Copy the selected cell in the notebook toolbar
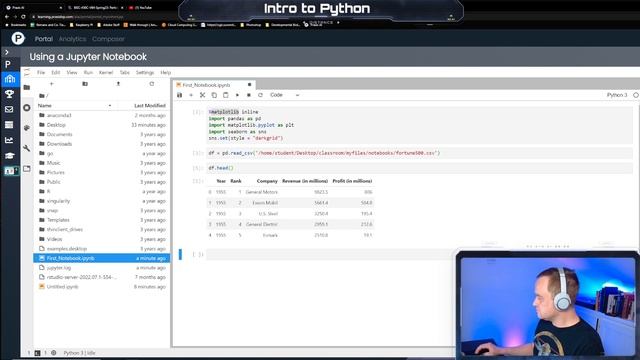 [214, 95]
